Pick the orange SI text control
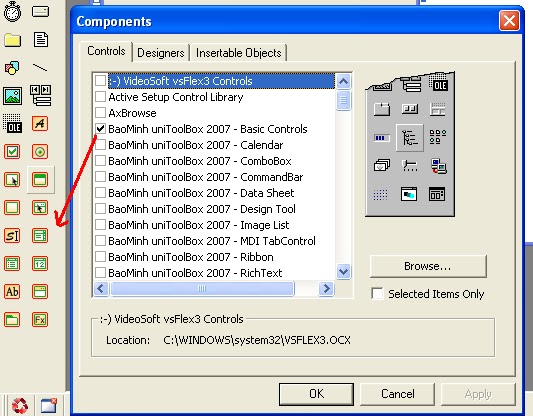533x416 pixels. point(12,235)
